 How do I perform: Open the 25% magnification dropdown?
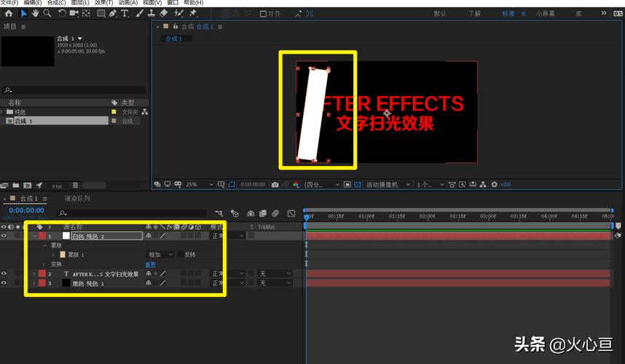200,184
